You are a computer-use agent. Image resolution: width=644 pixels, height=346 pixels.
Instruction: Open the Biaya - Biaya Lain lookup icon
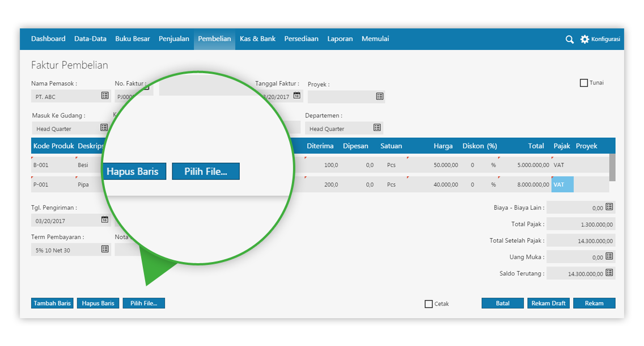click(x=610, y=207)
